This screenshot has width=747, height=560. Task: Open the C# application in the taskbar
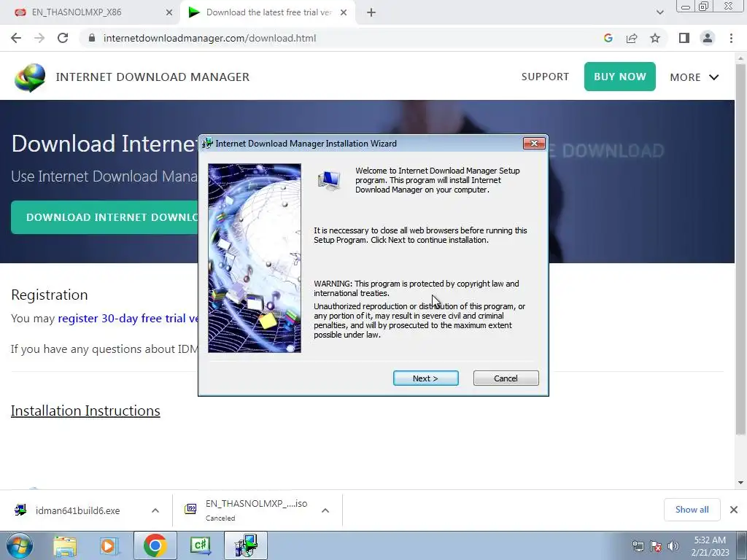pyautogui.click(x=201, y=545)
